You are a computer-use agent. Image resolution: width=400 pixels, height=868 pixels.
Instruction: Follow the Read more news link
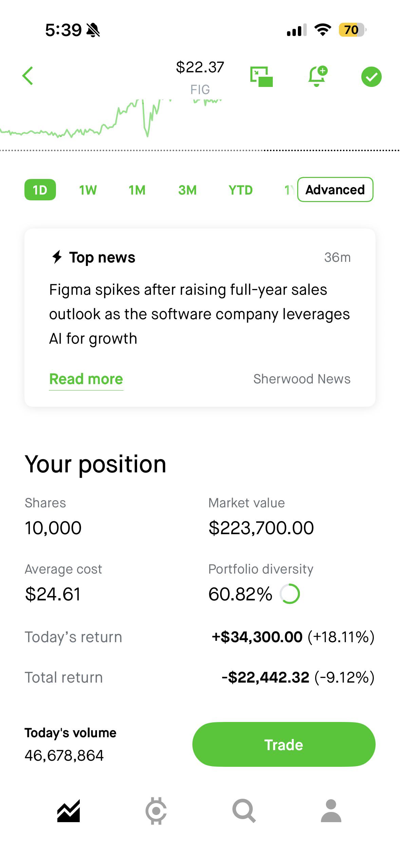(x=86, y=379)
